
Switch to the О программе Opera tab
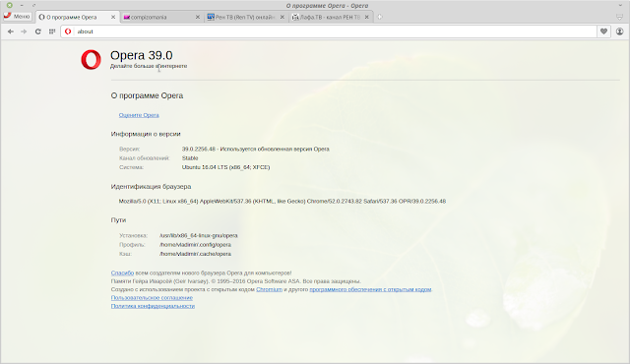(x=78, y=18)
